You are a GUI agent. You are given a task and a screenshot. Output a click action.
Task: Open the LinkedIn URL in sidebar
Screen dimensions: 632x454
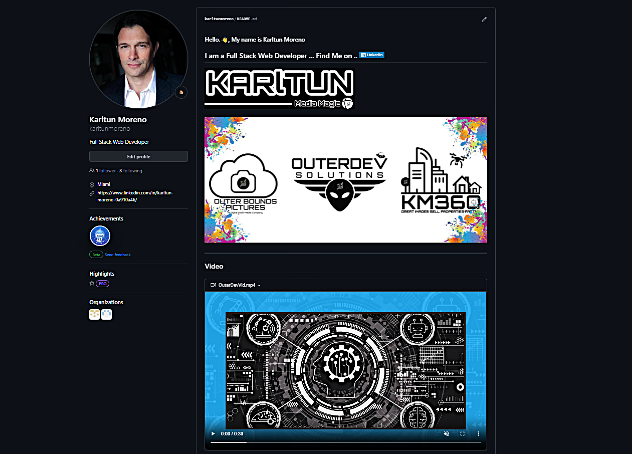click(135, 196)
